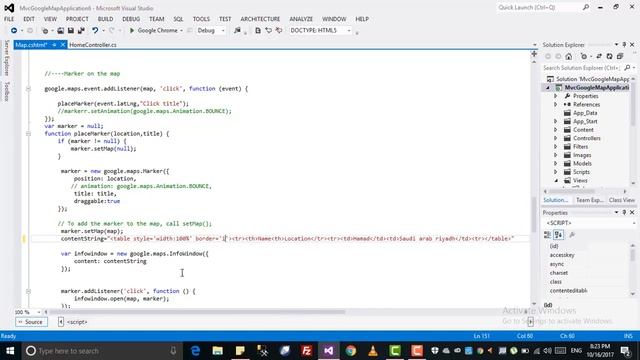Close the Map.cshtml tab
Viewport: 640px width, 360px height.
(x=63, y=45)
